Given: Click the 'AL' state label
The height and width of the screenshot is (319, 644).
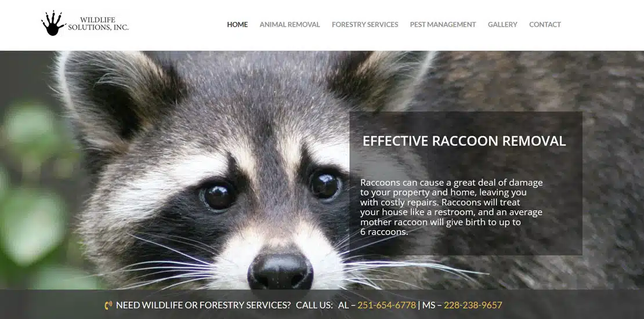Looking at the screenshot, I should pyautogui.click(x=343, y=306).
